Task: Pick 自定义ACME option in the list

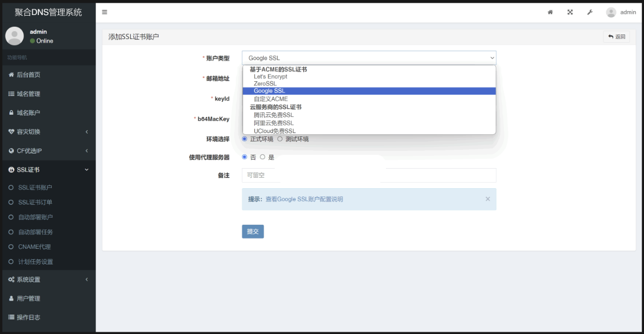Action: pyautogui.click(x=369, y=99)
